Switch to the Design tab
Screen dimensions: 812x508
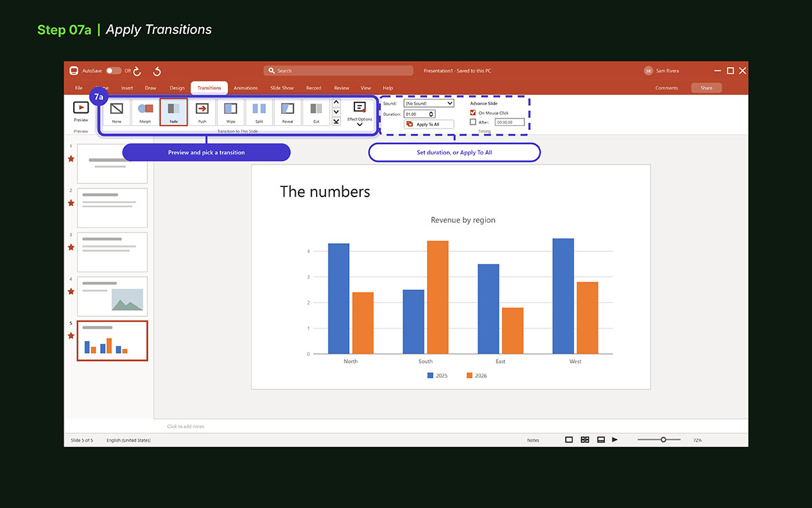click(x=177, y=88)
